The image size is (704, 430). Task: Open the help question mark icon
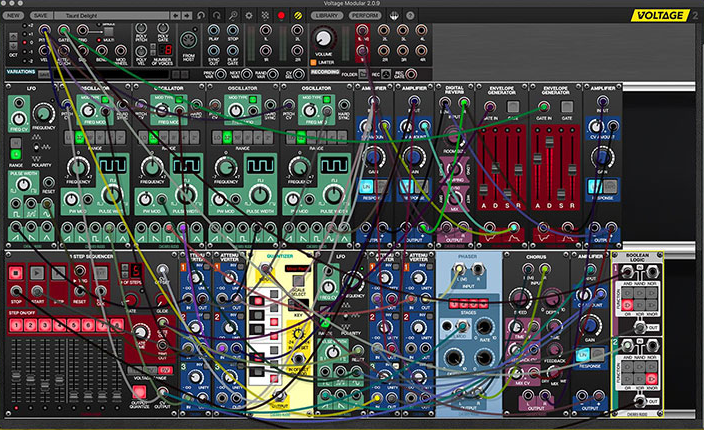click(x=410, y=15)
